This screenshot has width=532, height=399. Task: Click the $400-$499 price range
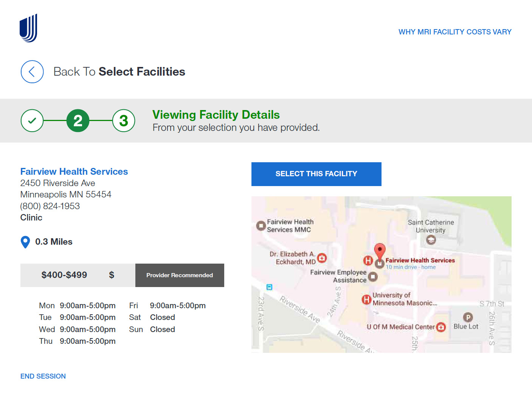64,275
